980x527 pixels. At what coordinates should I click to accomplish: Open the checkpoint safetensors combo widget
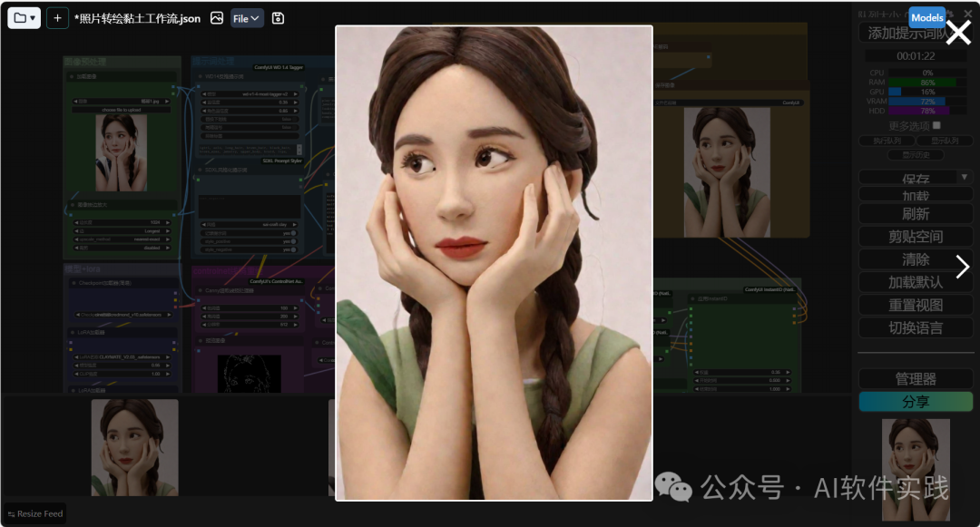[122, 315]
